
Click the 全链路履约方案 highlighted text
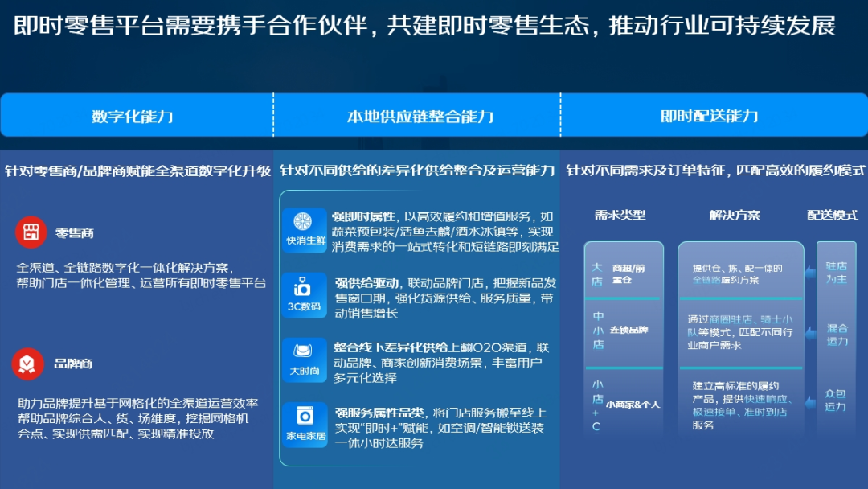[x=726, y=280]
